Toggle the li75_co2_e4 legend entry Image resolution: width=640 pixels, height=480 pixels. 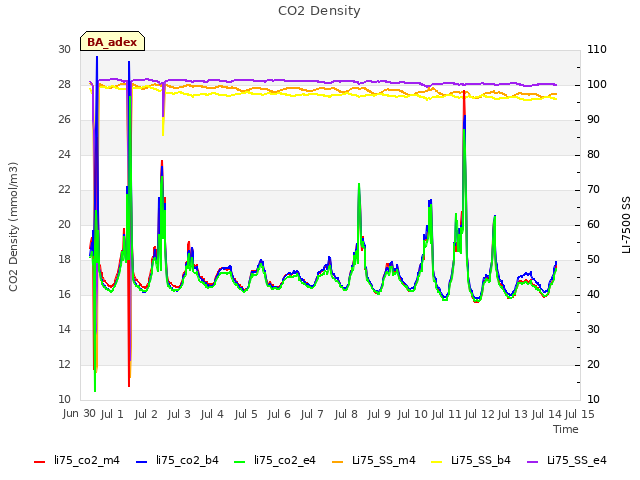coord(275,460)
